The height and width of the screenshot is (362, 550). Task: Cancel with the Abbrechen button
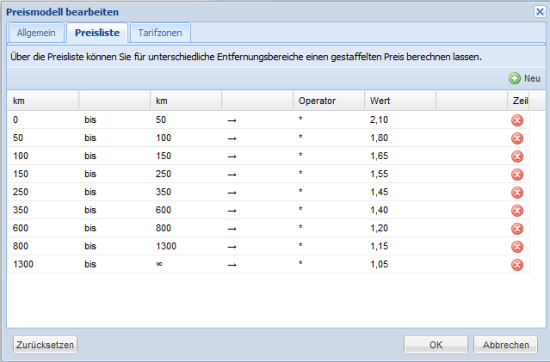pyautogui.click(x=505, y=345)
